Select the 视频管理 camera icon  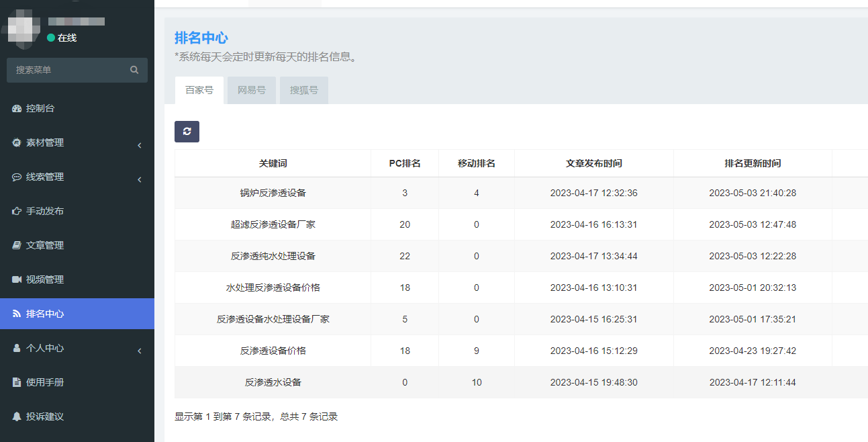[x=17, y=279]
